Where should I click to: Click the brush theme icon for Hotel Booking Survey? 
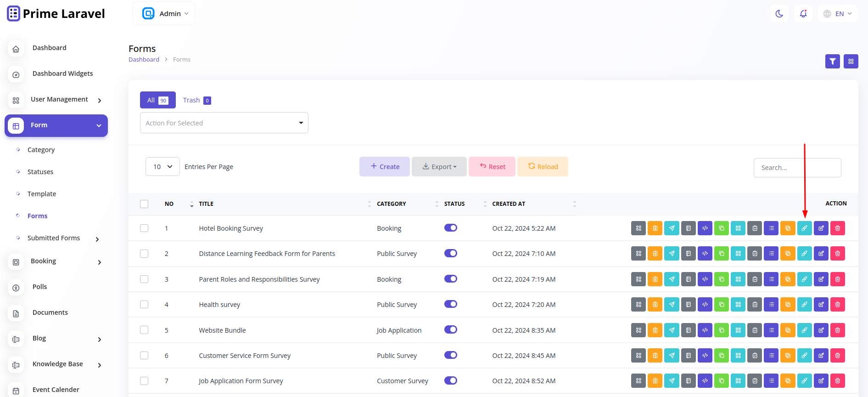(x=804, y=228)
